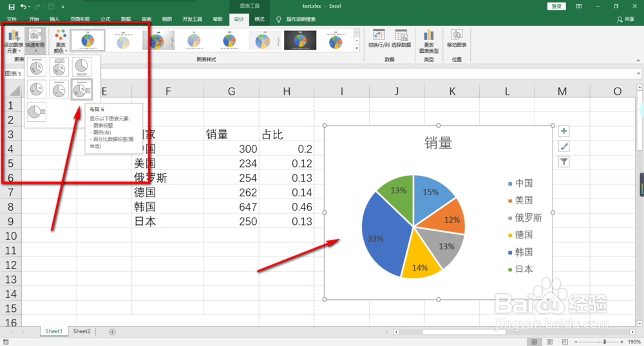The width and height of the screenshot is (644, 346).
Task: Open the Quick Layout (快速布局) dropdown
Action: click(35, 41)
